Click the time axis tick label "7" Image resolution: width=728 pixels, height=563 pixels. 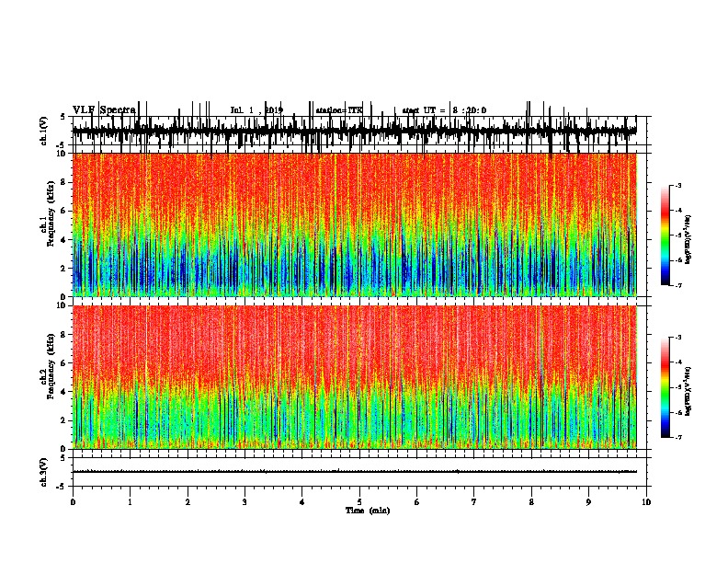pyautogui.click(x=474, y=502)
